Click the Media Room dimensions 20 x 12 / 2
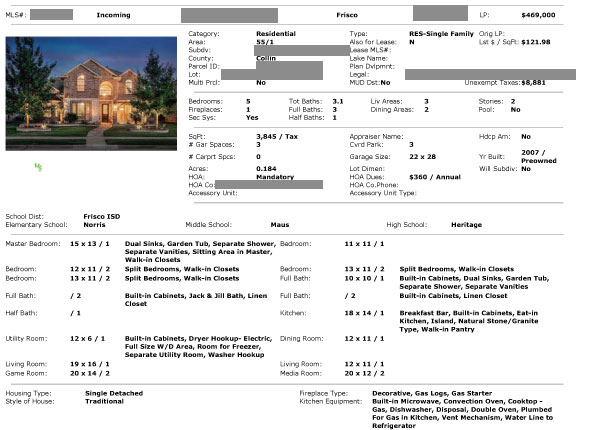This screenshot has width=600, height=430. click(364, 373)
